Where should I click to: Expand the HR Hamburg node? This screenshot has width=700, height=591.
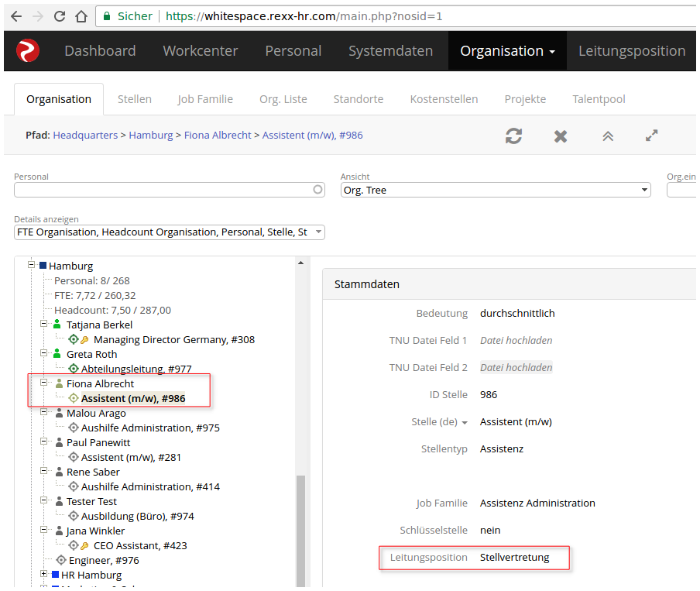click(x=43, y=574)
